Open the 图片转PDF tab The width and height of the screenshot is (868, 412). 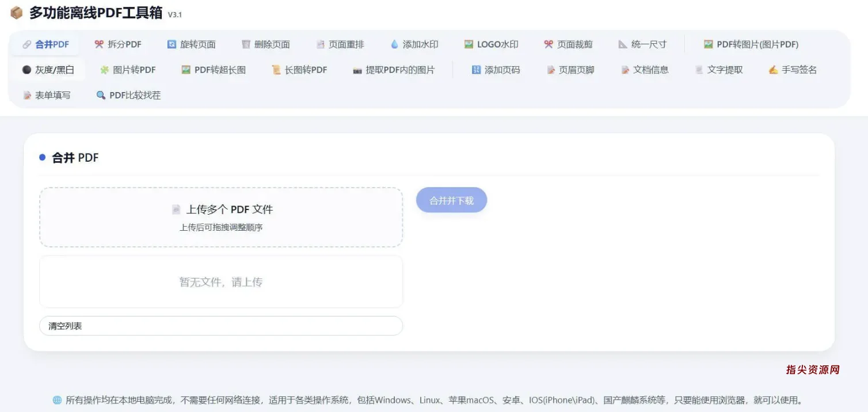tap(128, 70)
